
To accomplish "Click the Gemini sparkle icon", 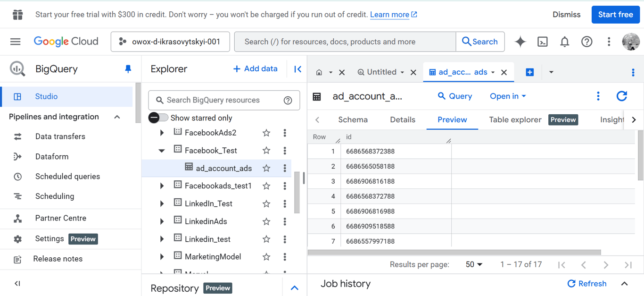I will pos(520,42).
